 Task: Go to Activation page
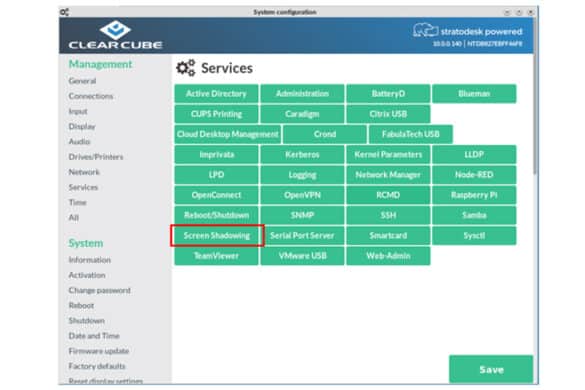87,275
